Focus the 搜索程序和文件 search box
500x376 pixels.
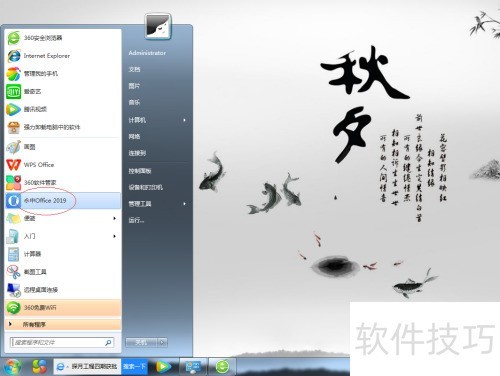point(62,342)
